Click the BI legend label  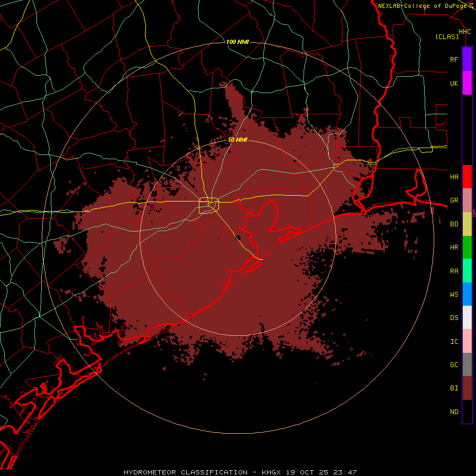(x=454, y=388)
